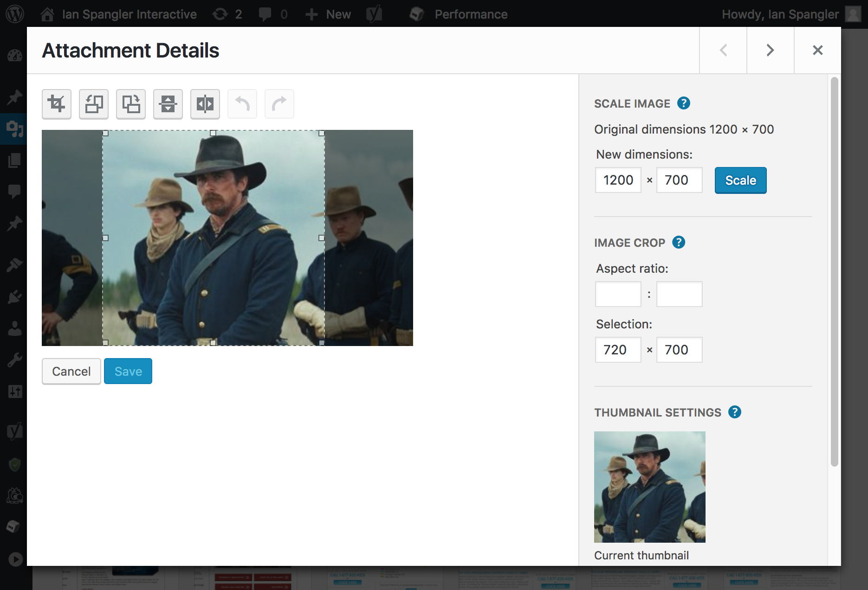Undo the last image edit

pos(242,104)
